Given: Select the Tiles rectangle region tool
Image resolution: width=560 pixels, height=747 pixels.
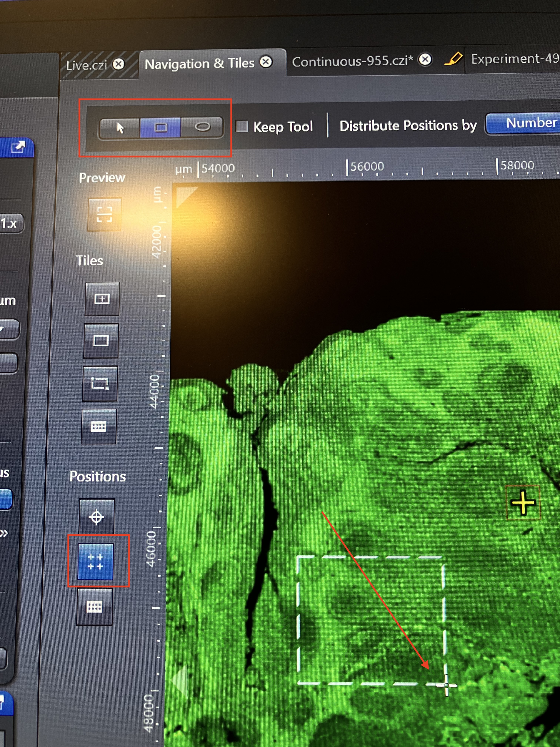Looking at the screenshot, I should click(x=101, y=341).
